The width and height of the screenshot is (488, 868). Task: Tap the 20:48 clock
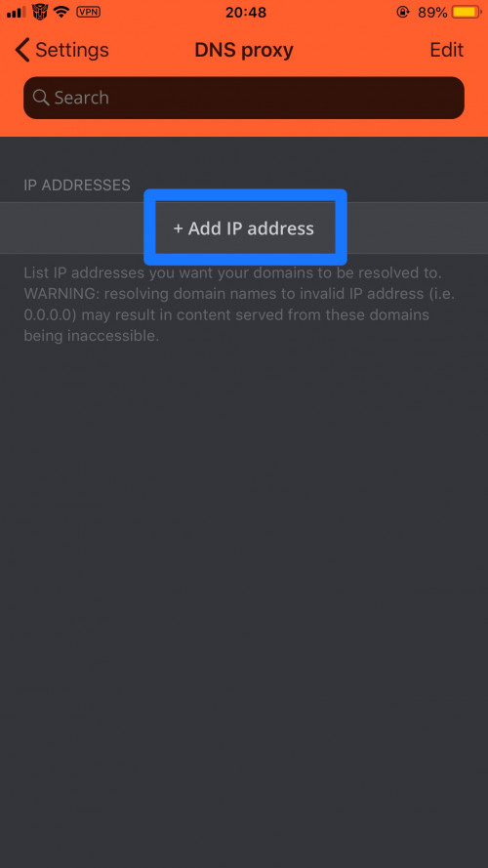tap(246, 12)
